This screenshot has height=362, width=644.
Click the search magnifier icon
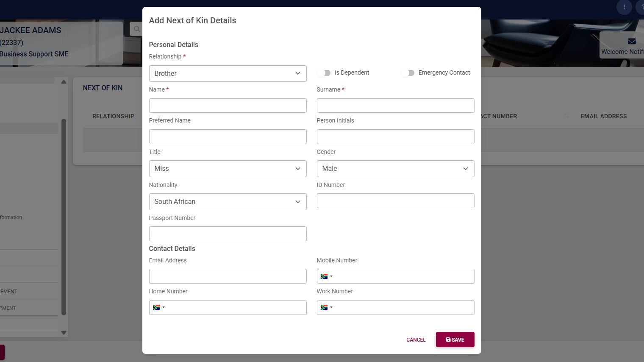point(136,29)
